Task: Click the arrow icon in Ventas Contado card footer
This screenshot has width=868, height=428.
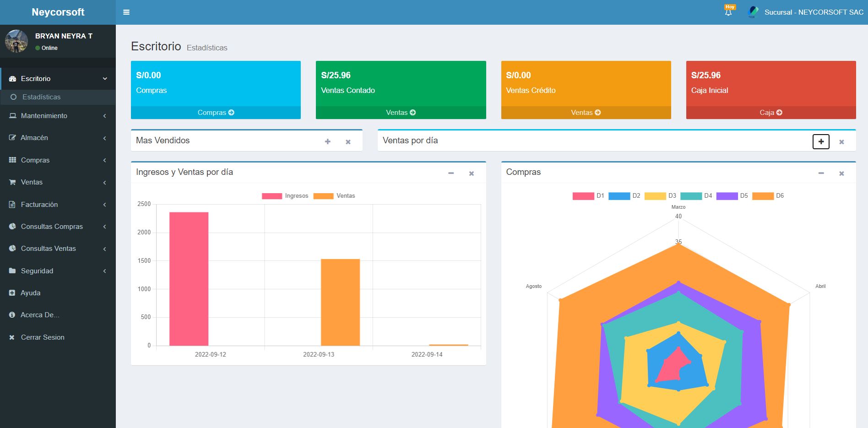Action: (x=412, y=113)
